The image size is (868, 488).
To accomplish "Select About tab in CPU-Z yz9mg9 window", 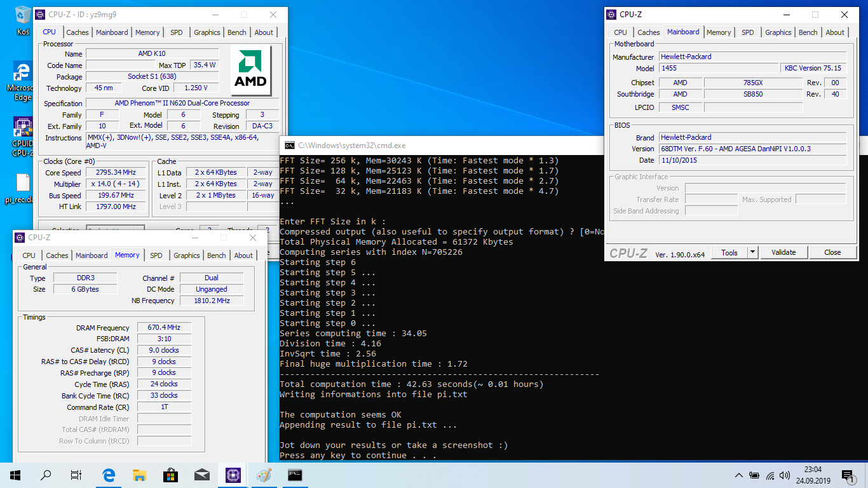I will 264,32.
